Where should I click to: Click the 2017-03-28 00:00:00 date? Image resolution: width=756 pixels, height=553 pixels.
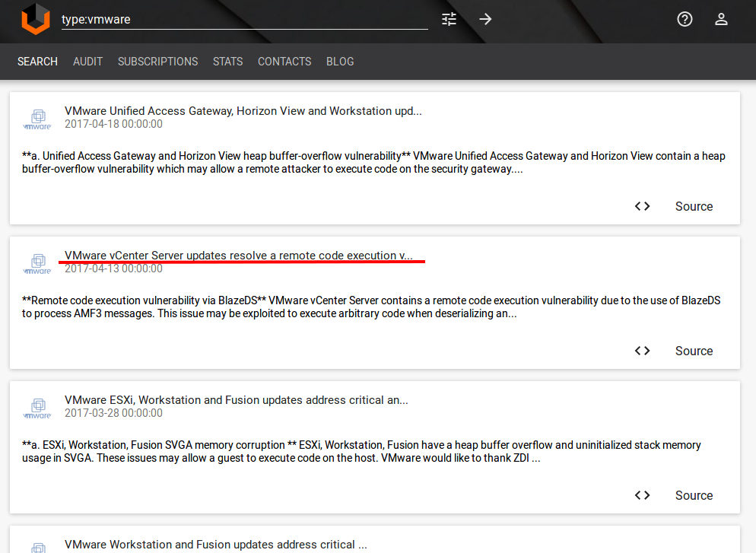pos(113,413)
